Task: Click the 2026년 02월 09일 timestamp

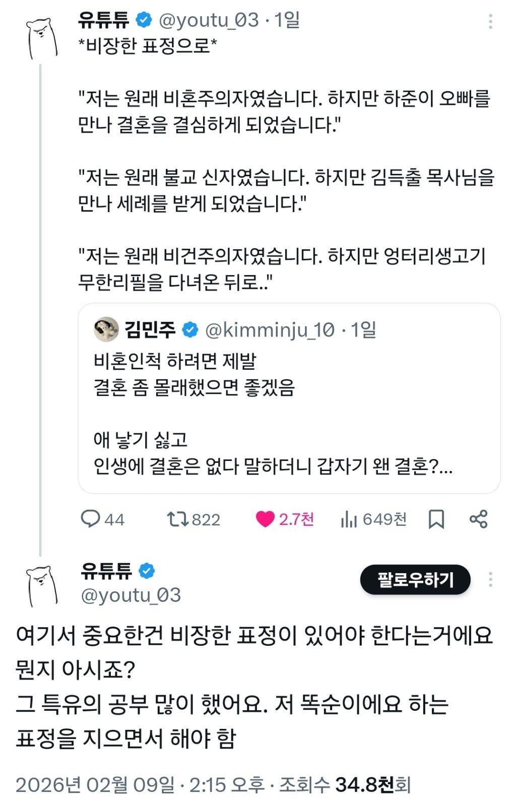Action: tap(95, 785)
